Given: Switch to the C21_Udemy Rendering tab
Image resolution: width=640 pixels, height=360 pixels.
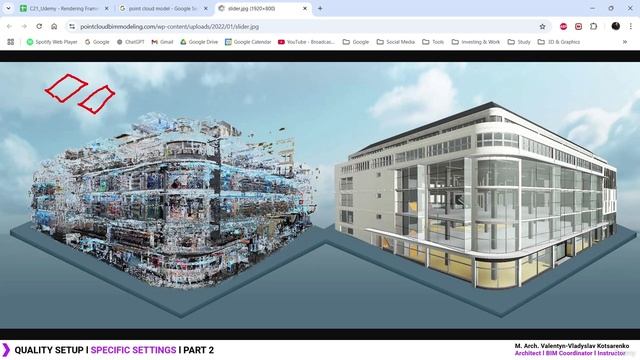Looking at the screenshot, I should tap(63, 8).
